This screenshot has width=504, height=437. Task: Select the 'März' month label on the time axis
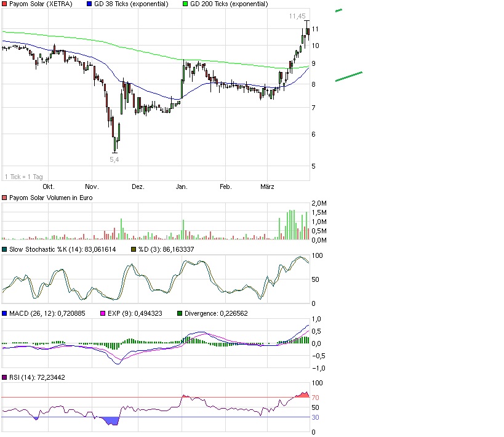(267, 186)
